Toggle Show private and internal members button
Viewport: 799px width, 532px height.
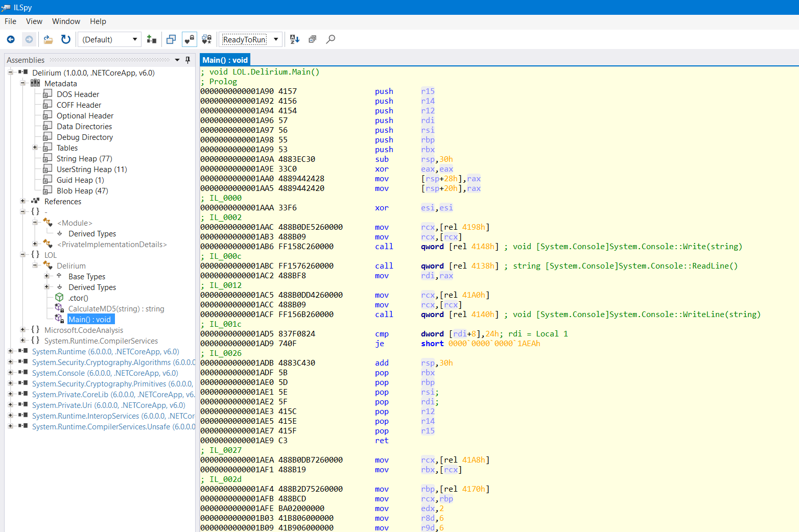pyautogui.click(x=189, y=39)
